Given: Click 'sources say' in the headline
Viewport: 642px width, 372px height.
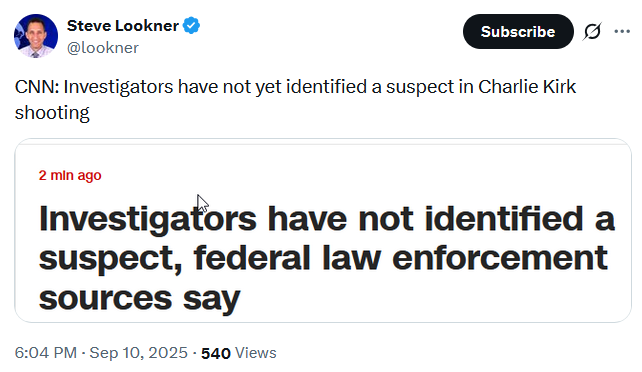Looking at the screenshot, I should click(140, 299).
